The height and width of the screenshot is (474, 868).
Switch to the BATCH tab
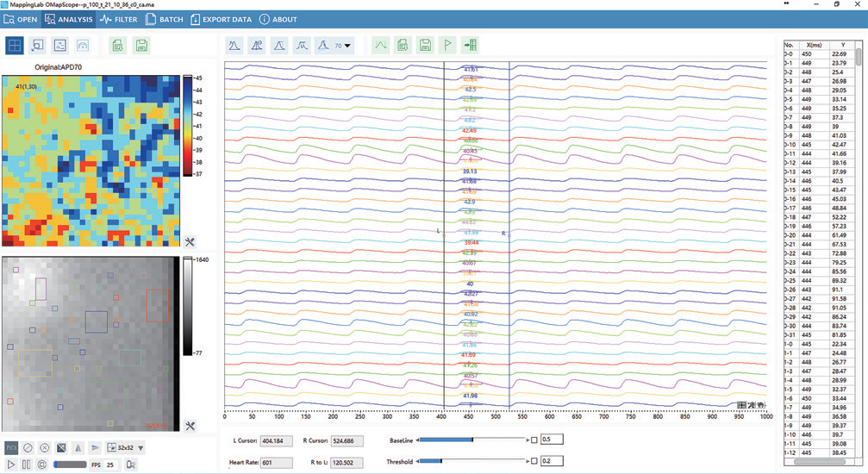pyautogui.click(x=163, y=19)
